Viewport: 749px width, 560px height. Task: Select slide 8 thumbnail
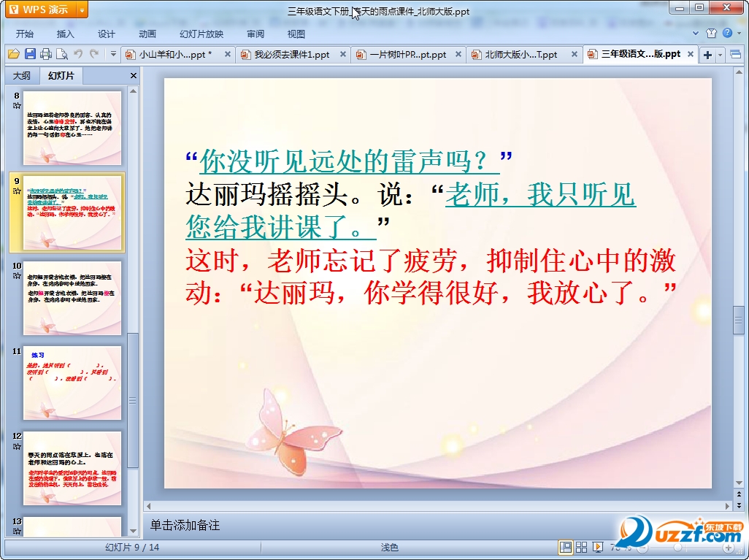(x=72, y=128)
